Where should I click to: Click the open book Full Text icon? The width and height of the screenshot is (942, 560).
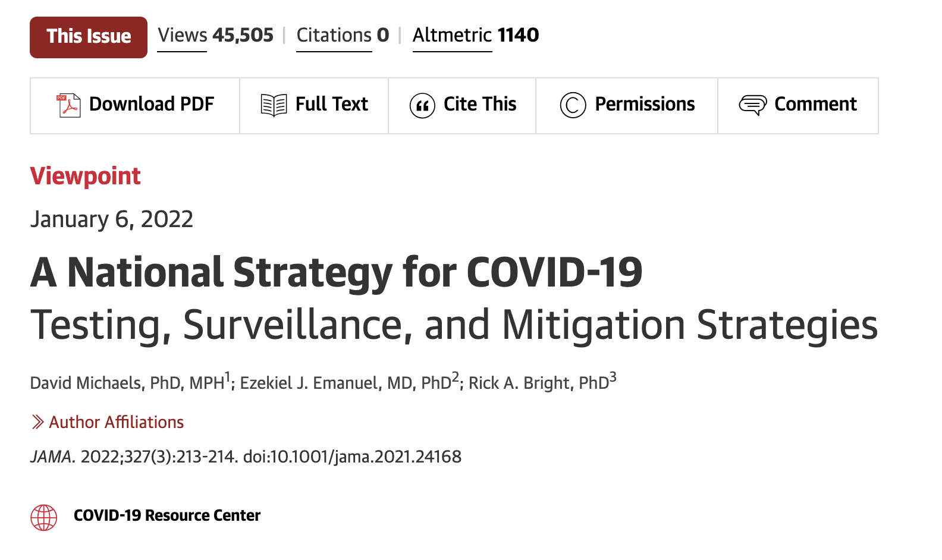click(274, 105)
